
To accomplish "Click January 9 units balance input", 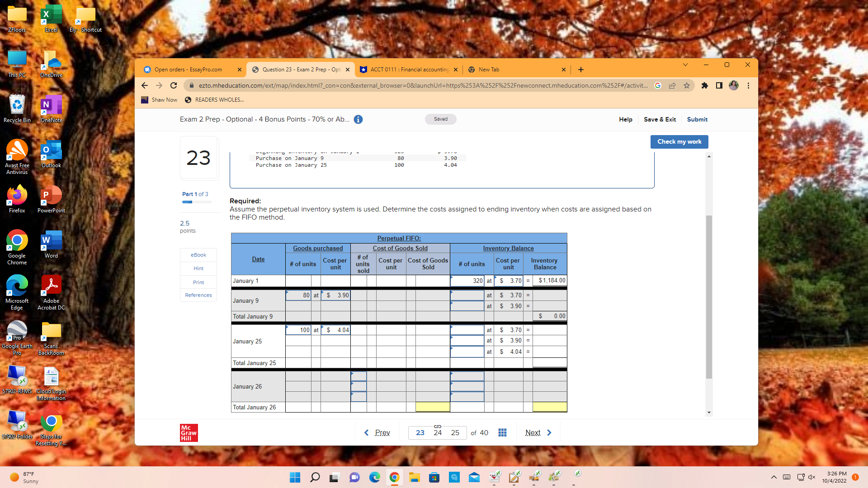I will tap(467, 296).
